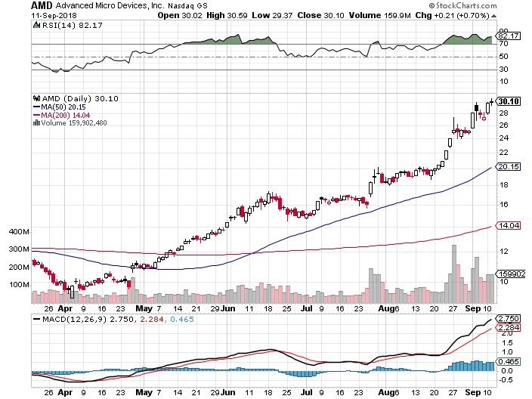Click the AMD (Daily) 30.10 legend label
Viewport: 532px width, 399px height.
tap(80, 99)
